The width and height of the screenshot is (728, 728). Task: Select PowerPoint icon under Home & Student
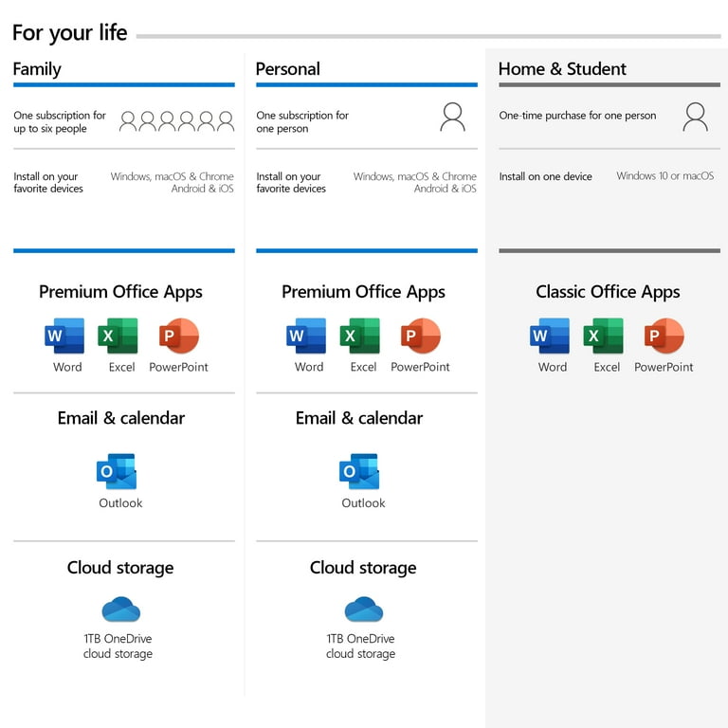[664, 337]
